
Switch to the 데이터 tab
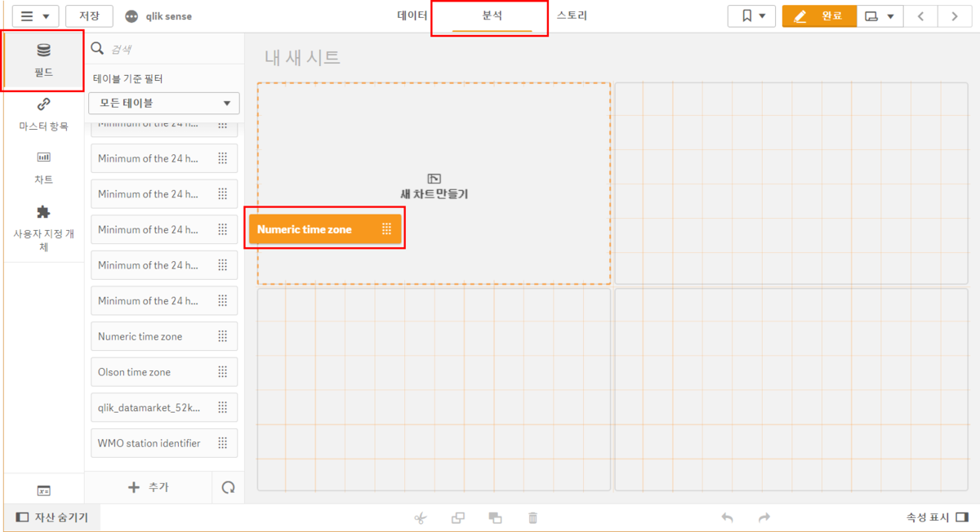(412, 16)
